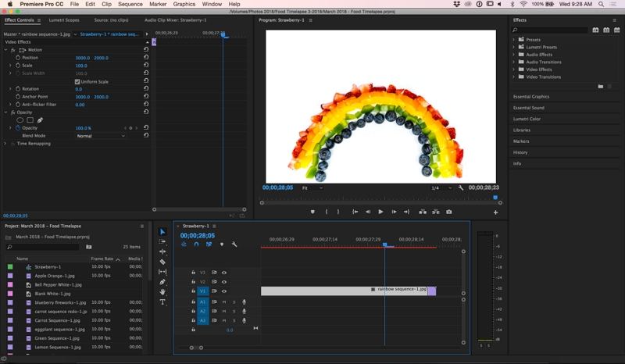Click the Opacity value 100.0 %
Screen dimensions: 625x364
pos(84,128)
